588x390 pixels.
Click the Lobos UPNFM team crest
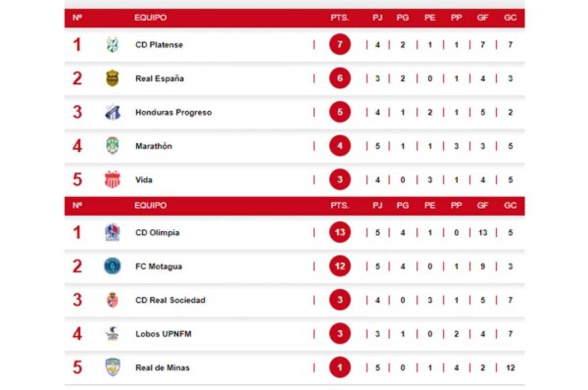tap(112, 334)
